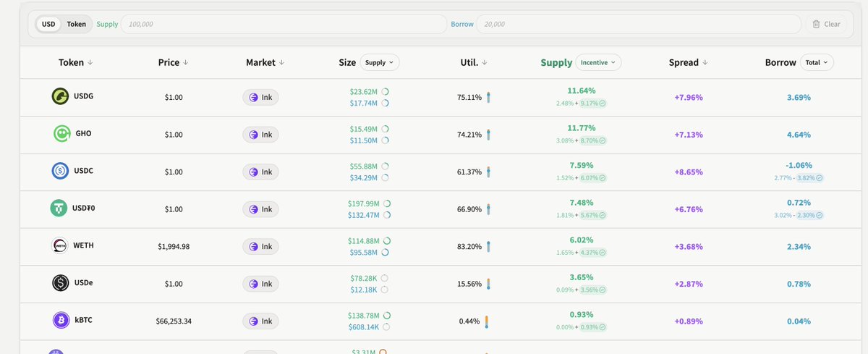Click supply cap ring next to $114.88M
Viewport: 868px width, 354px height.
tap(387, 240)
